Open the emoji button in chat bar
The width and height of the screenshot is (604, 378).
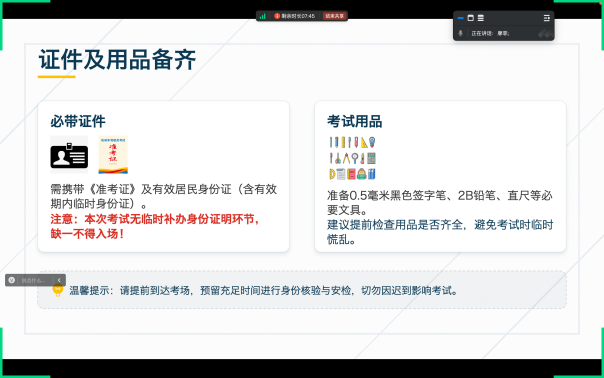(12, 280)
